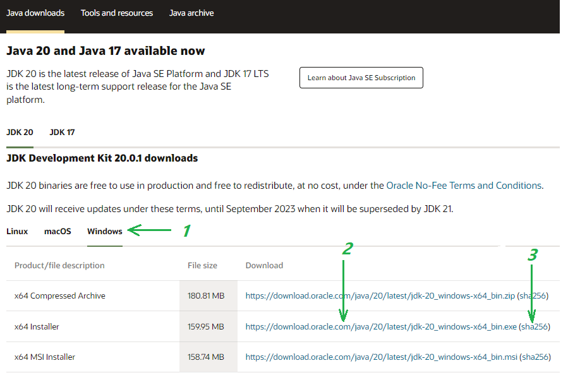The height and width of the screenshot is (392, 568).
Task: Open Oracle No-Fee Terms and Conditions link
Action: (x=464, y=186)
